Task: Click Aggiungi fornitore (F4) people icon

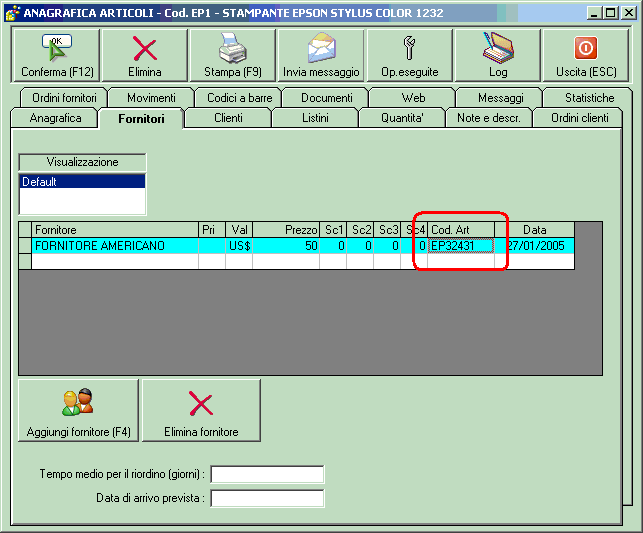Action: [78, 402]
